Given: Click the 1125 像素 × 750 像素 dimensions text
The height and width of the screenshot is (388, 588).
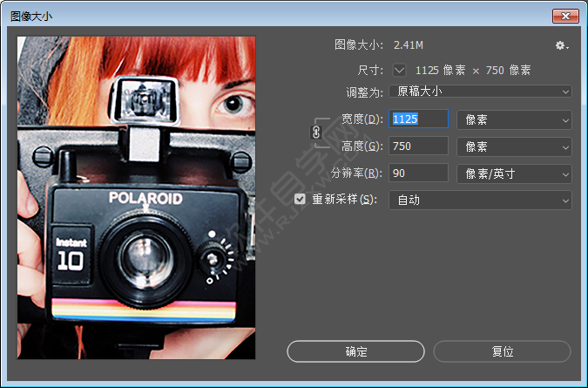Looking at the screenshot, I should pyautogui.click(x=473, y=70).
